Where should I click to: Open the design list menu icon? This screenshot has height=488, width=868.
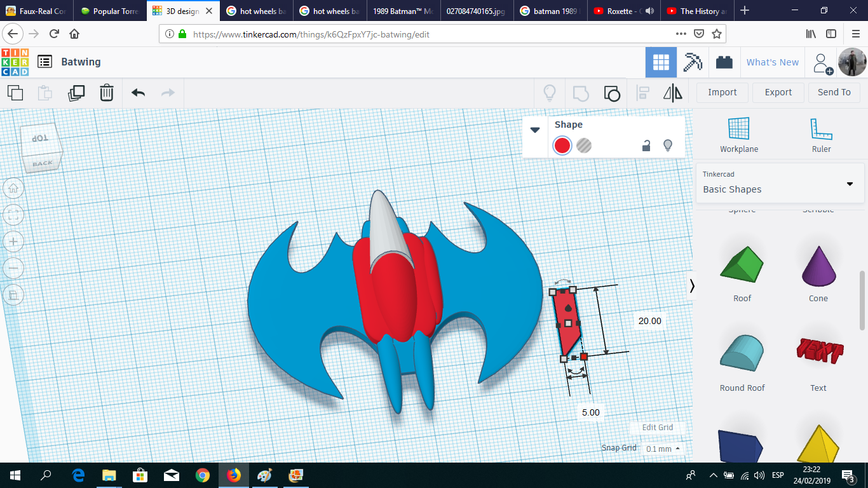click(44, 62)
